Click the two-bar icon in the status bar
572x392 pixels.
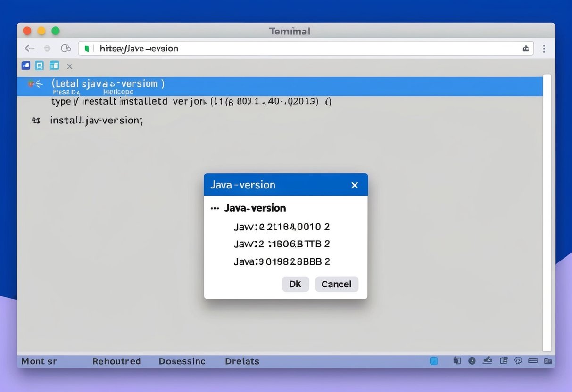(533, 361)
